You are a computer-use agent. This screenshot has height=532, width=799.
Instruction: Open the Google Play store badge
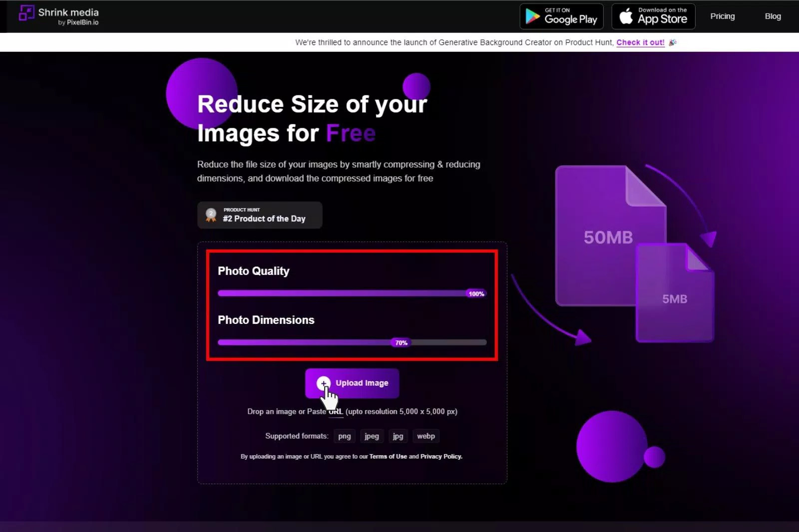point(562,16)
